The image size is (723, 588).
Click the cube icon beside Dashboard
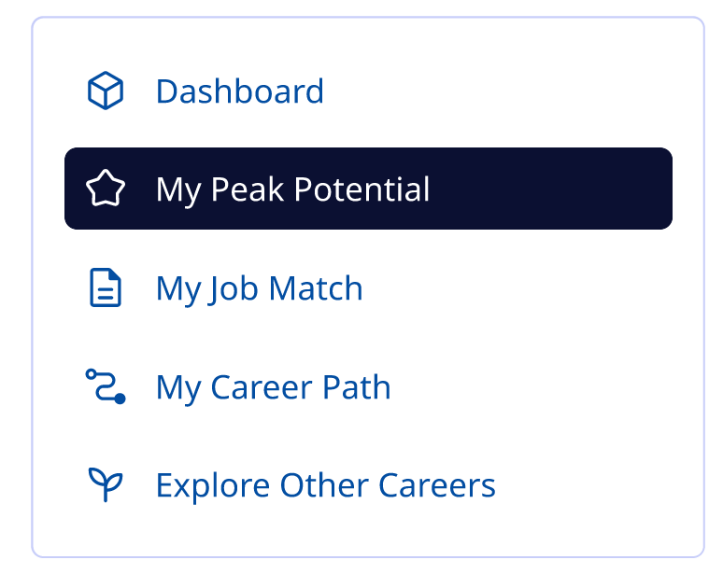point(106,91)
